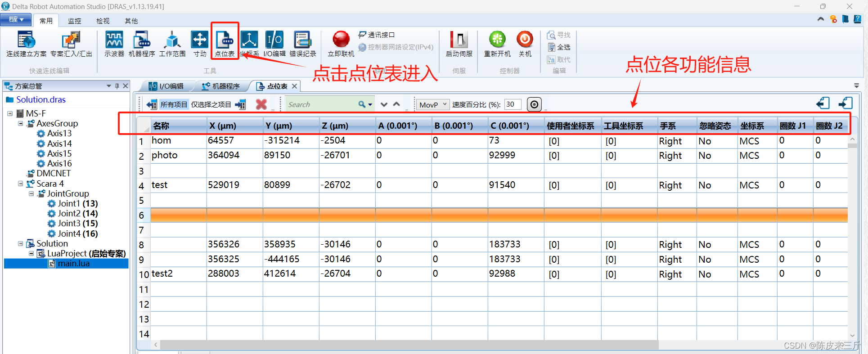868x354 pixels.
Task: Click the import-to-page icon with left arrow
Action: point(823,103)
